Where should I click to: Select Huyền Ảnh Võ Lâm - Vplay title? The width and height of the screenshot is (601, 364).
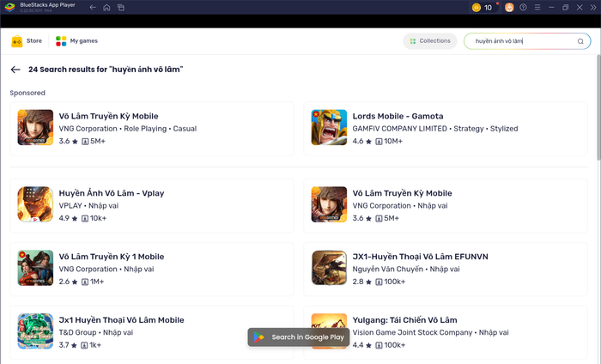coord(112,193)
